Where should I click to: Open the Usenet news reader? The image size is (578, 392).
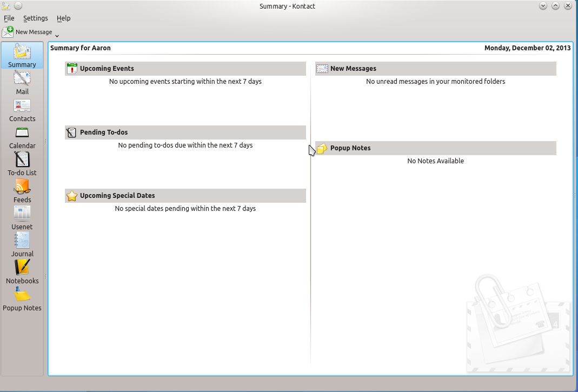22,218
